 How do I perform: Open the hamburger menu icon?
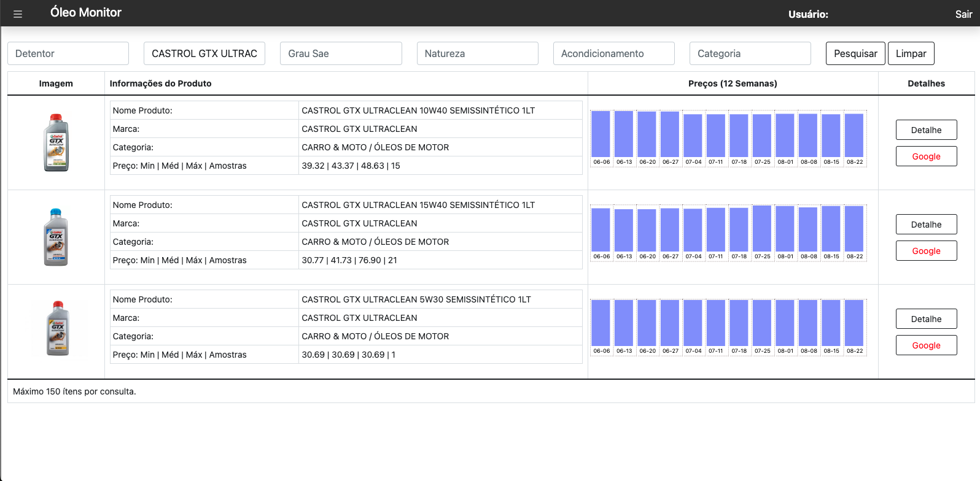coord(18,14)
